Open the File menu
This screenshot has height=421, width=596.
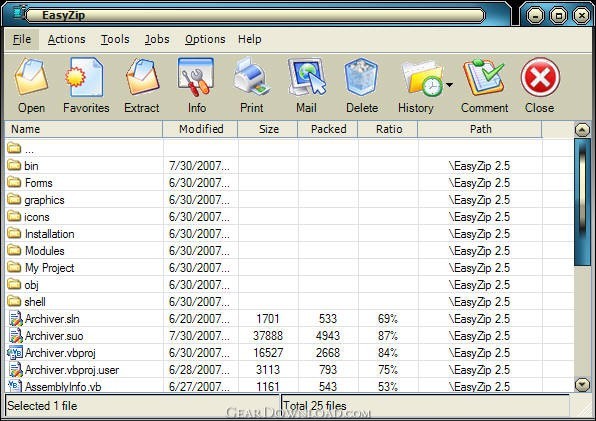22,39
